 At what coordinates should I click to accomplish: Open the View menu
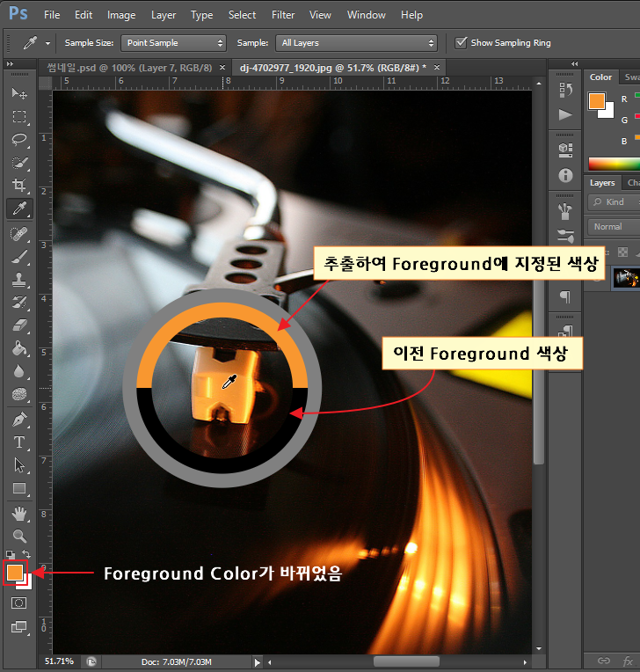tap(320, 15)
